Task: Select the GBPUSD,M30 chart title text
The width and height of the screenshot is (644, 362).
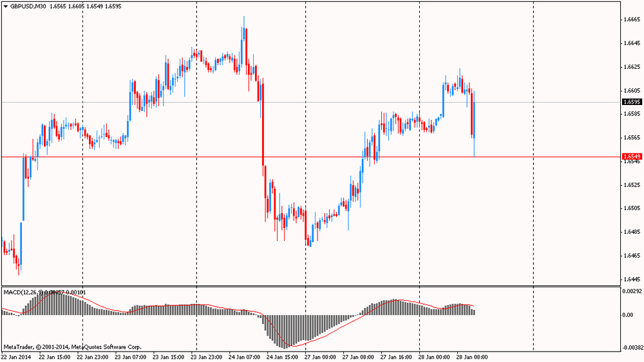Action: coord(27,6)
